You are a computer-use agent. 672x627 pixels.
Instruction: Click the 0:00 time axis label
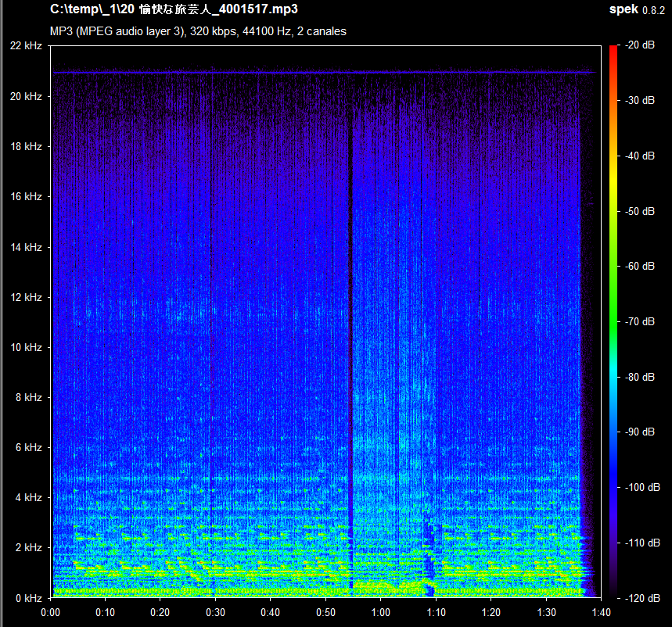51,612
